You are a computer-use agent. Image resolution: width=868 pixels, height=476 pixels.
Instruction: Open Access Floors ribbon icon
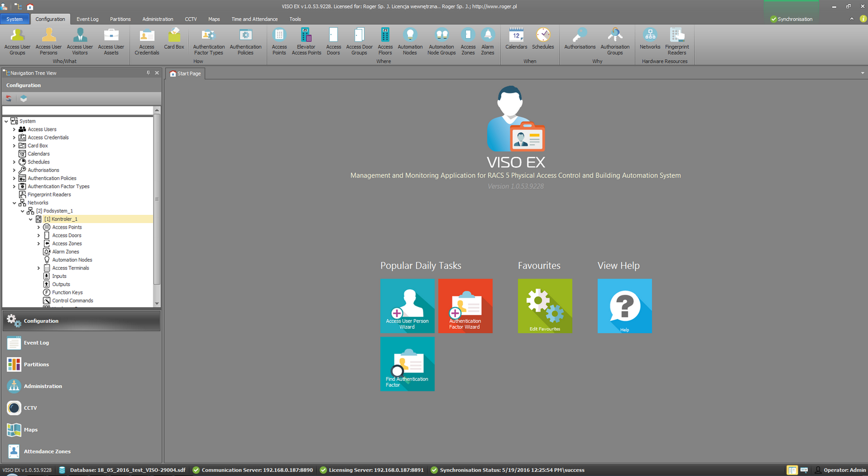(385, 42)
